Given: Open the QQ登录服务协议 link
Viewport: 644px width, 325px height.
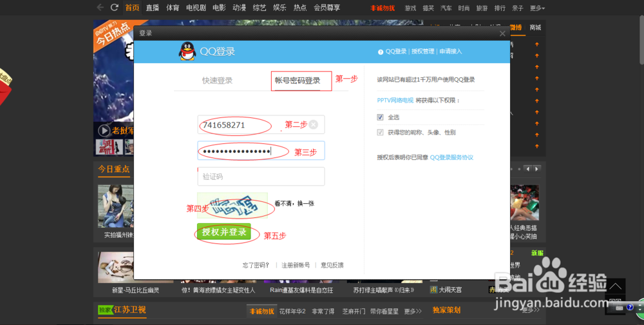Looking at the screenshot, I should click(x=451, y=157).
